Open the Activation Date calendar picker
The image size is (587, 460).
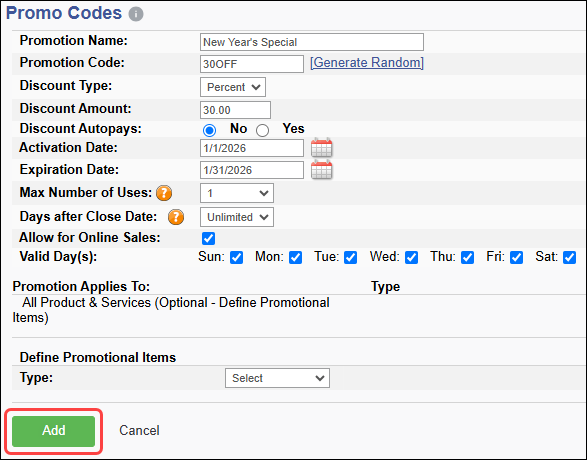tap(322, 147)
